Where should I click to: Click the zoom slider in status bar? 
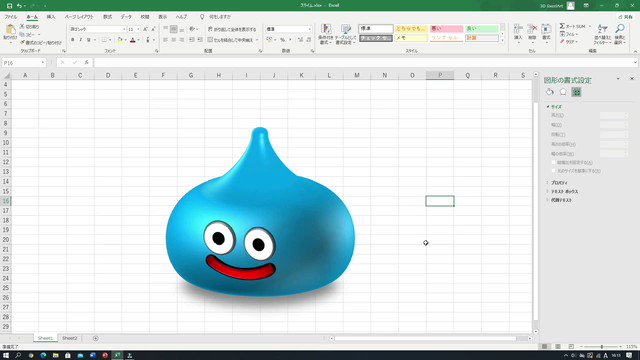coord(602,347)
